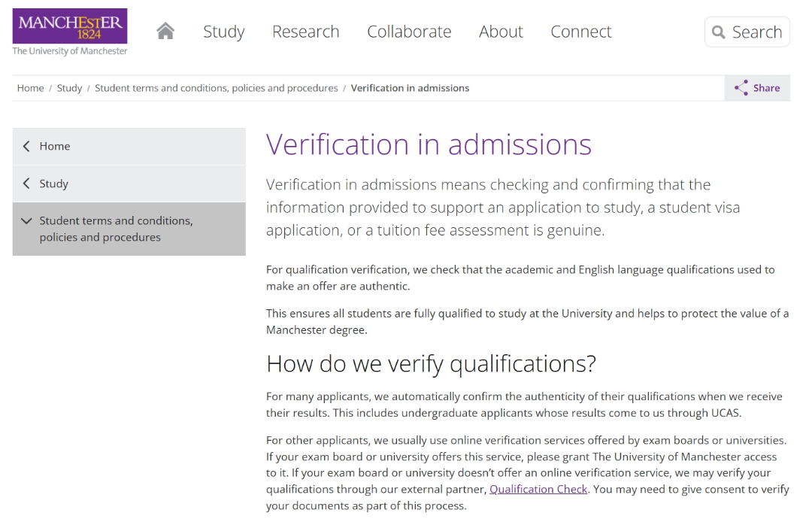
Task: Click the Search input box
Action: [x=747, y=32]
